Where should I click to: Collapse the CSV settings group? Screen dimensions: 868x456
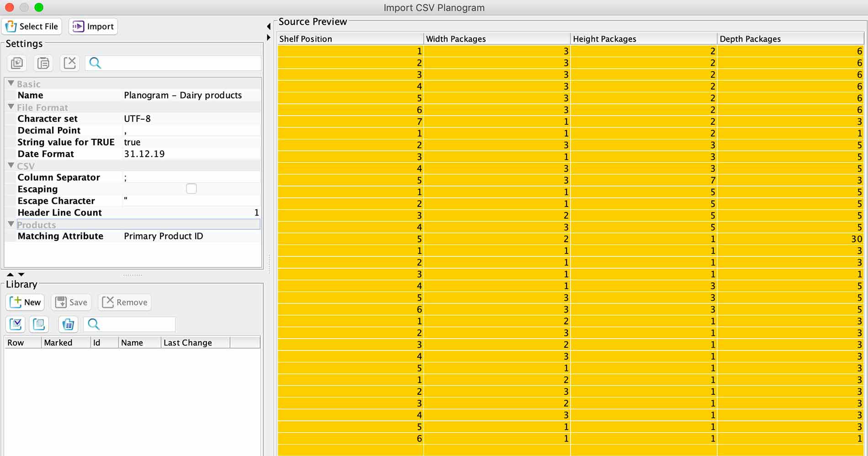11,165
